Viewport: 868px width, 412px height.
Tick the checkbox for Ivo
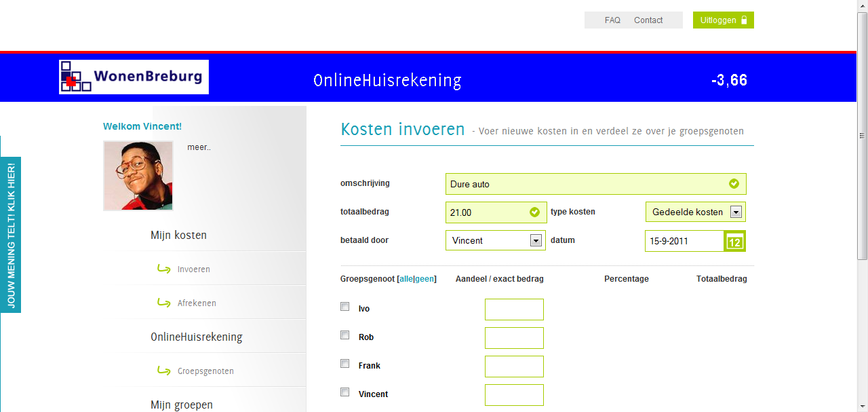pyautogui.click(x=344, y=307)
